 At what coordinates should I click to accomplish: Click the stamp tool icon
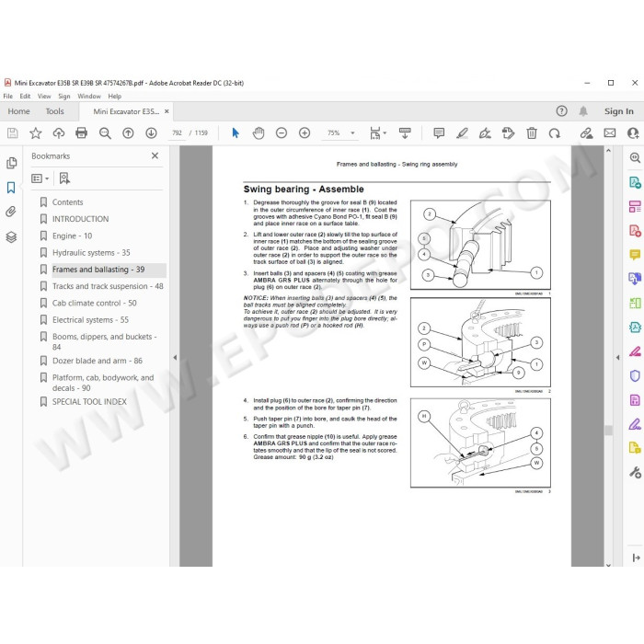(x=508, y=133)
